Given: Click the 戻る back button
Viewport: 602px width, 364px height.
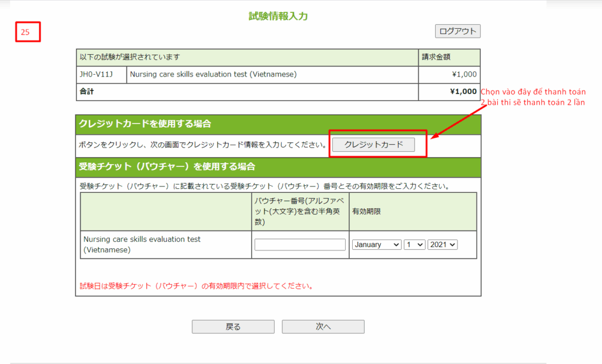Looking at the screenshot, I should [x=233, y=327].
